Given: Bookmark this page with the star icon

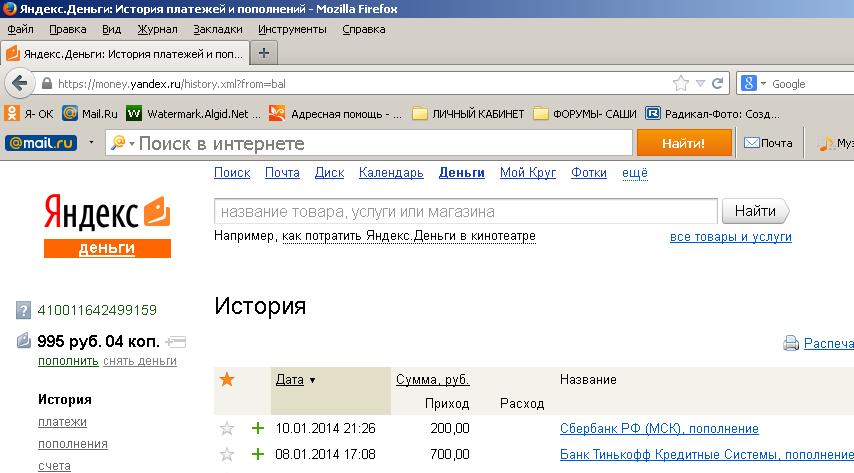Looking at the screenshot, I should coord(681,84).
